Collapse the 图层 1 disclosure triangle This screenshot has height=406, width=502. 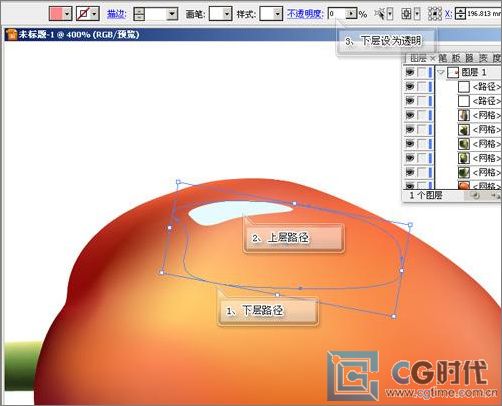click(x=441, y=72)
